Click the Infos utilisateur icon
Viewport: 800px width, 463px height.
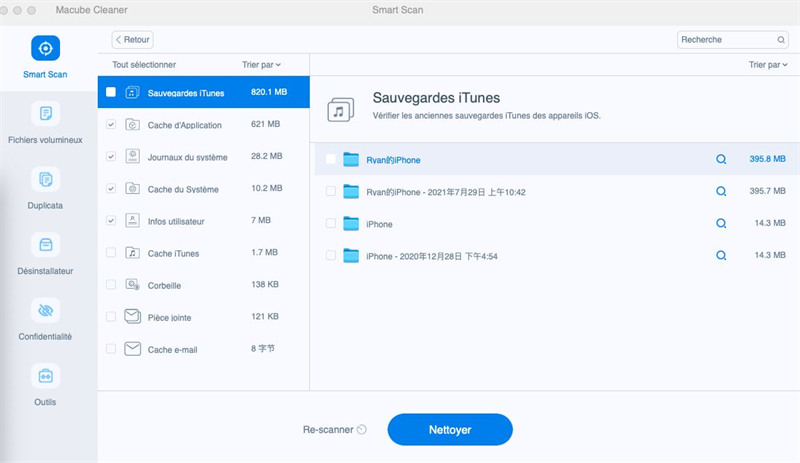133,221
